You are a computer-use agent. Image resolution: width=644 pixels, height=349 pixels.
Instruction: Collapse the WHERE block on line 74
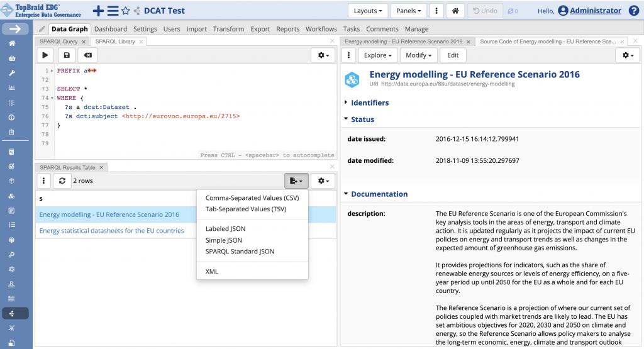[52, 98]
